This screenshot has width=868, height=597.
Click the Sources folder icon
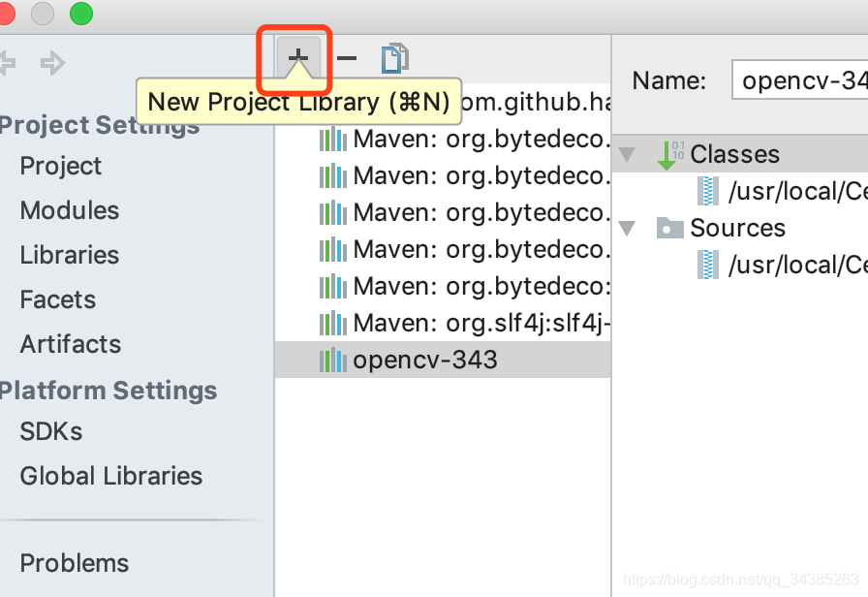[x=669, y=228]
